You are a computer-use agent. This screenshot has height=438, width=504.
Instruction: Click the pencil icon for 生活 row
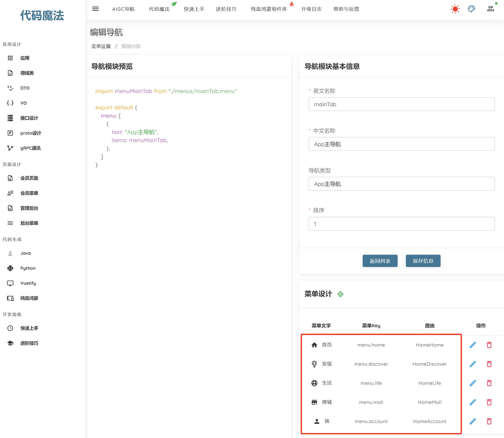pos(473,383)
